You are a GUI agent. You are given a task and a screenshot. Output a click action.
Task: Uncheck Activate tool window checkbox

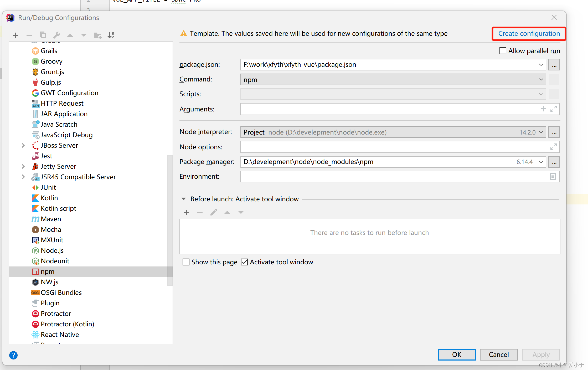(x=244, y=262)
